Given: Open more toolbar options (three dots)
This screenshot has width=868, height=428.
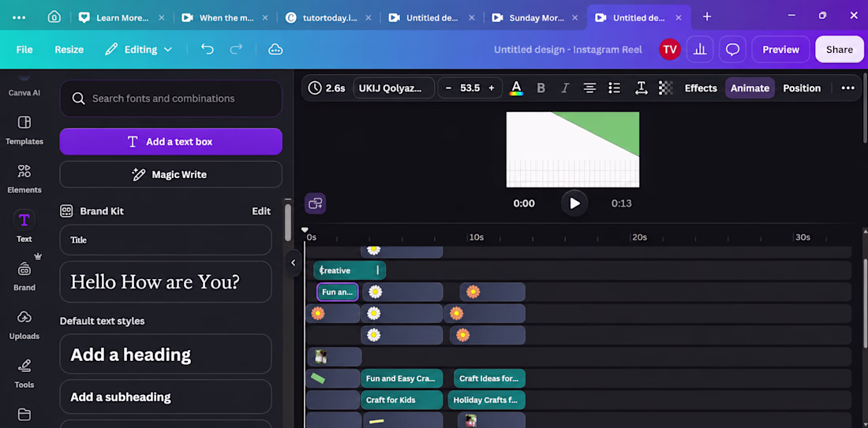Looking at the screenshot, I should (x=847, y=88).
